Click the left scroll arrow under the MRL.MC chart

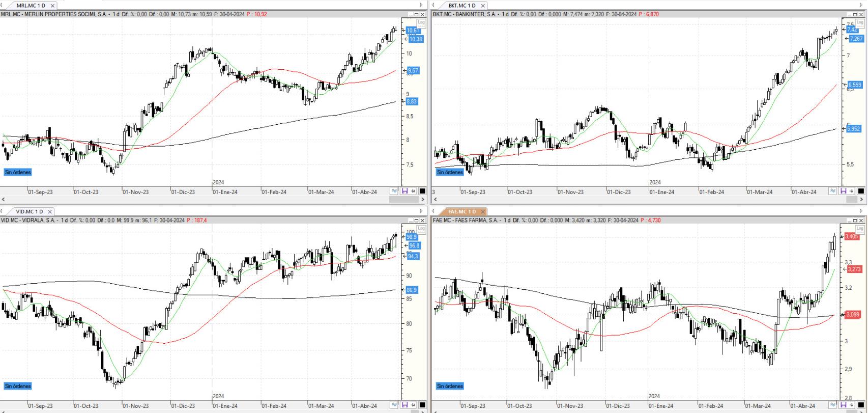3,200
